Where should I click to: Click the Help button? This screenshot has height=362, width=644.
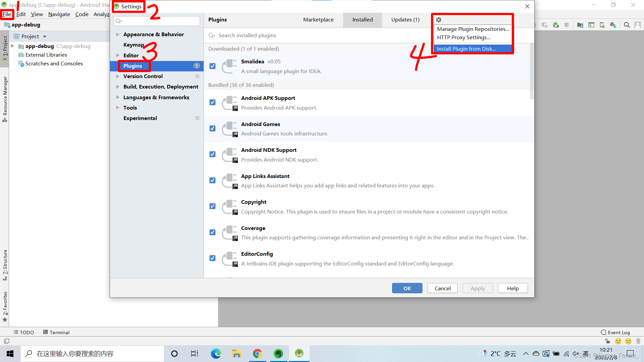[x=513, y=288]
